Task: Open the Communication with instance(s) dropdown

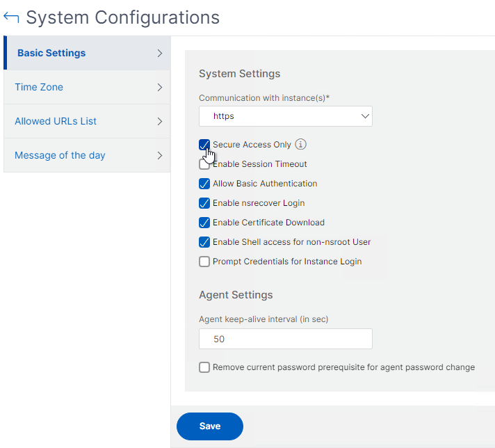Action: [x=285, y=116]
